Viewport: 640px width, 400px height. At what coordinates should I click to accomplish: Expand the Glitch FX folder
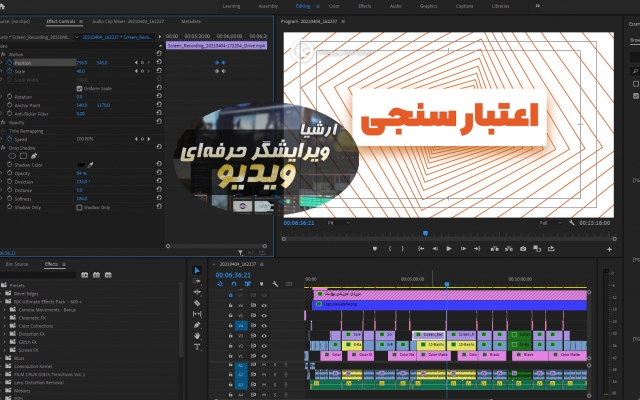4,342
